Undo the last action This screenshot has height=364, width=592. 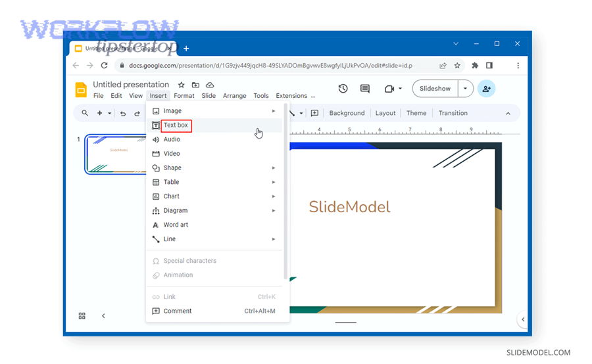[x=123, y=114]
